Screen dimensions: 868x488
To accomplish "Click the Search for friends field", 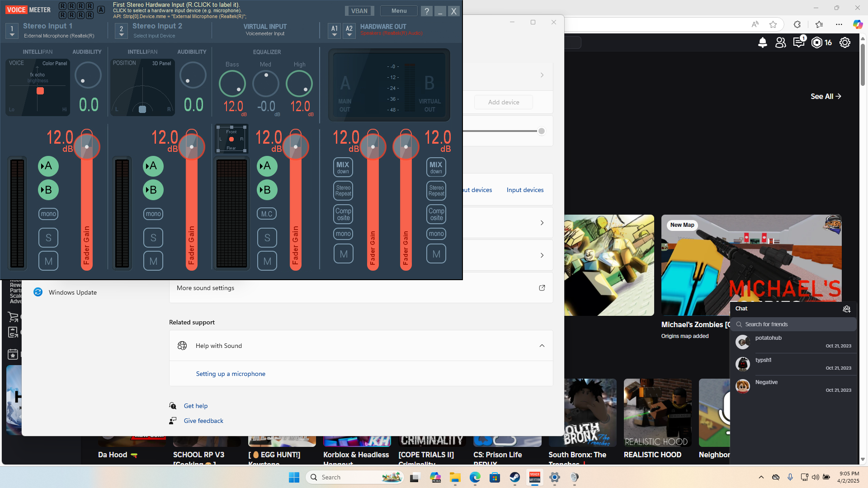I will (x=796, y=324).
